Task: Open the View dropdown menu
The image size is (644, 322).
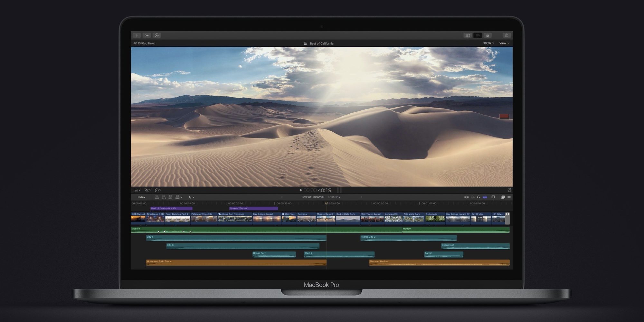Action: [504, 43]
